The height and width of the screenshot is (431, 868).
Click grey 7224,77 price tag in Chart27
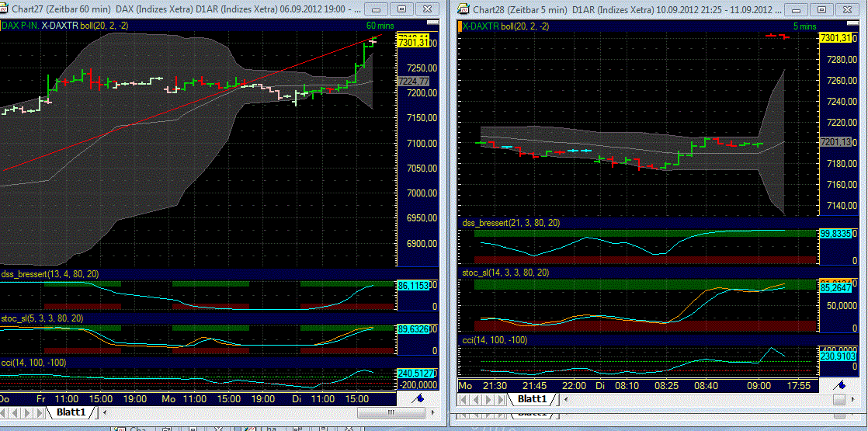(414, 81)
